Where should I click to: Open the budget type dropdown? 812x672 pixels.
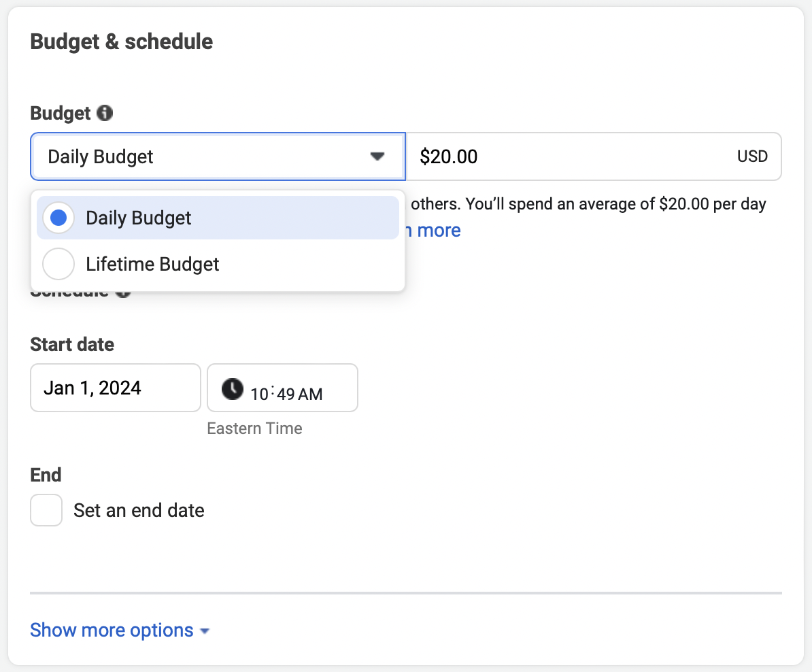click(218, 156)
